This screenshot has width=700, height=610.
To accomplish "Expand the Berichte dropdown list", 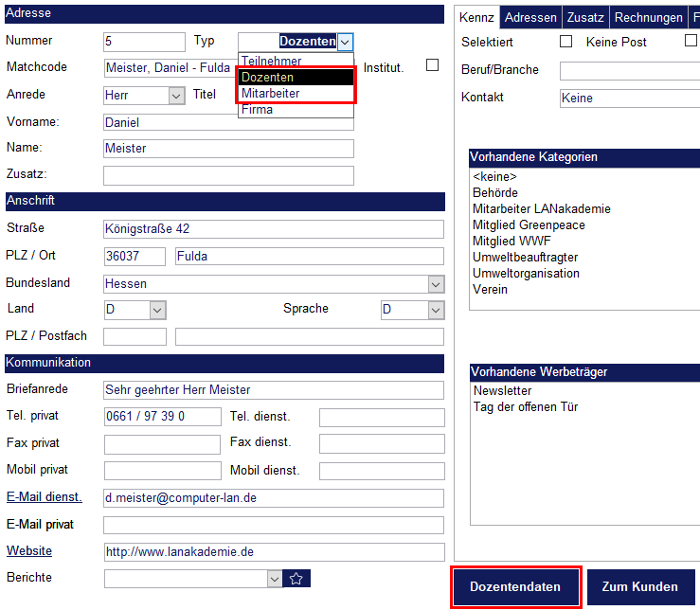I will pyautogui.click(x=275, y=579).
